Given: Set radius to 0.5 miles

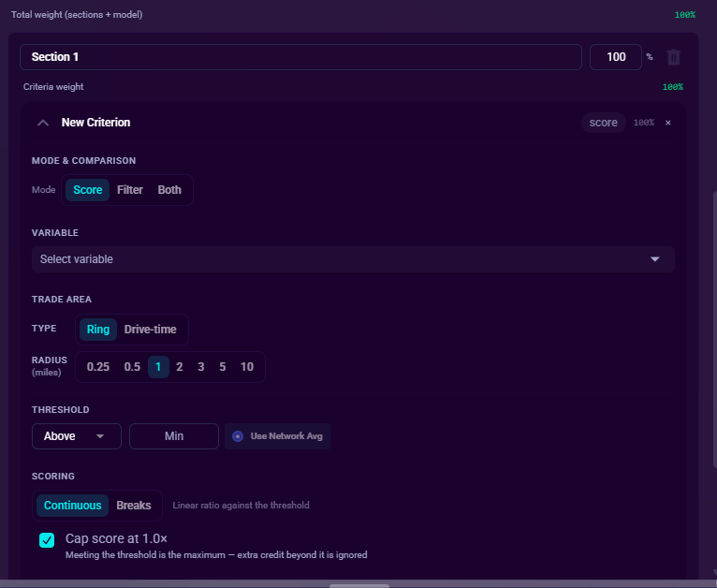Looking at the screenshot, I should point(132,367).
